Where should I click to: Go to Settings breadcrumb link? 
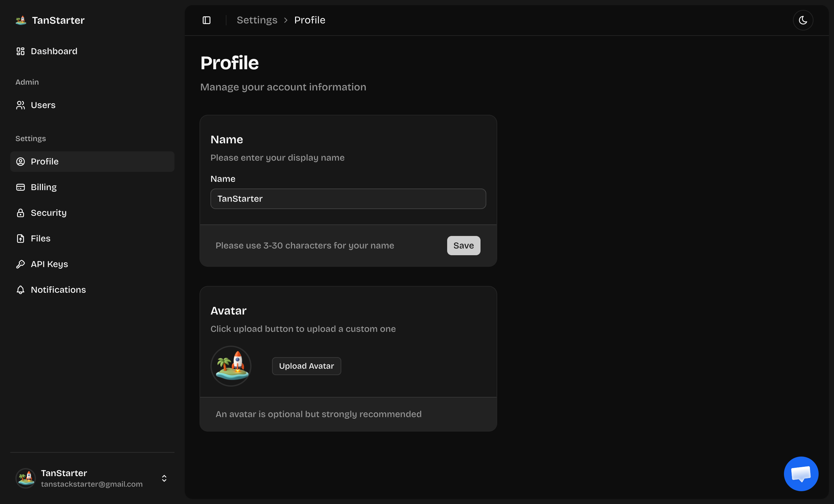257,20
